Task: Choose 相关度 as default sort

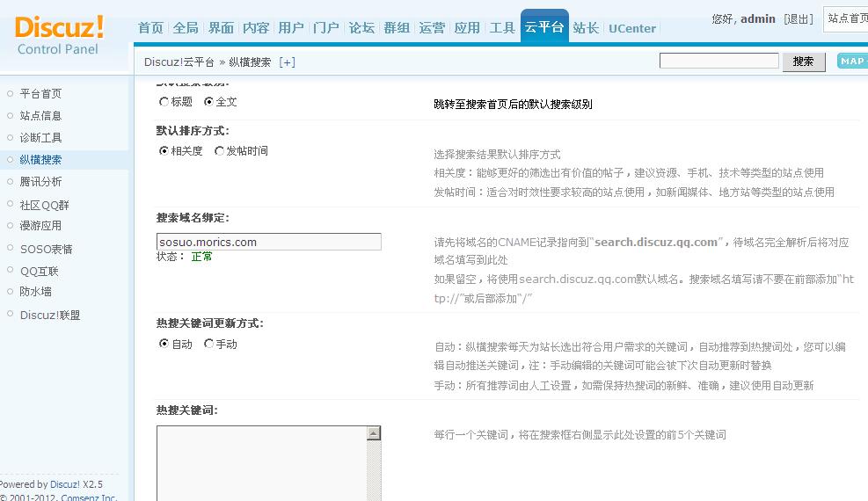Action: [x=164, y=151]
